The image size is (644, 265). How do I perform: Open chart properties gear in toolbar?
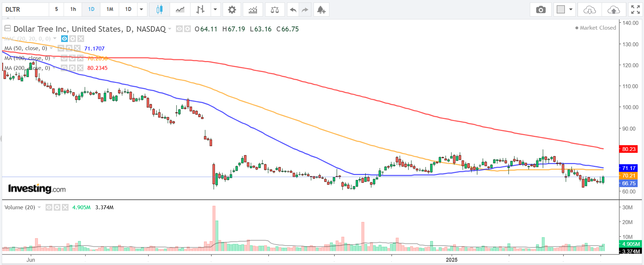point(232,10)
